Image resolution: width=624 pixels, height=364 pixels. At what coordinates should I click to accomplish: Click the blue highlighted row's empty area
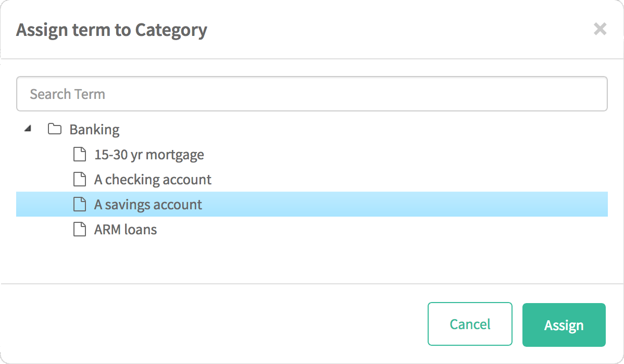[x=405, y=204]
